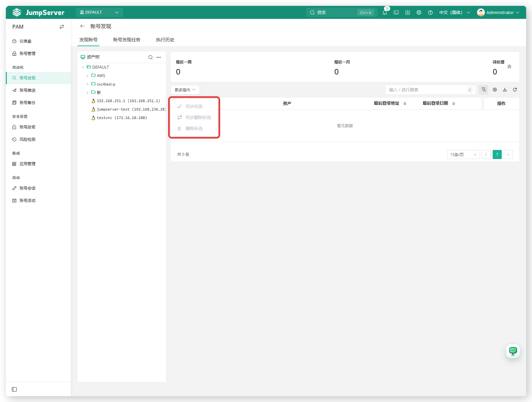Choose 删除所选 menu option
532x402 pixels.
tap(194, 128)
